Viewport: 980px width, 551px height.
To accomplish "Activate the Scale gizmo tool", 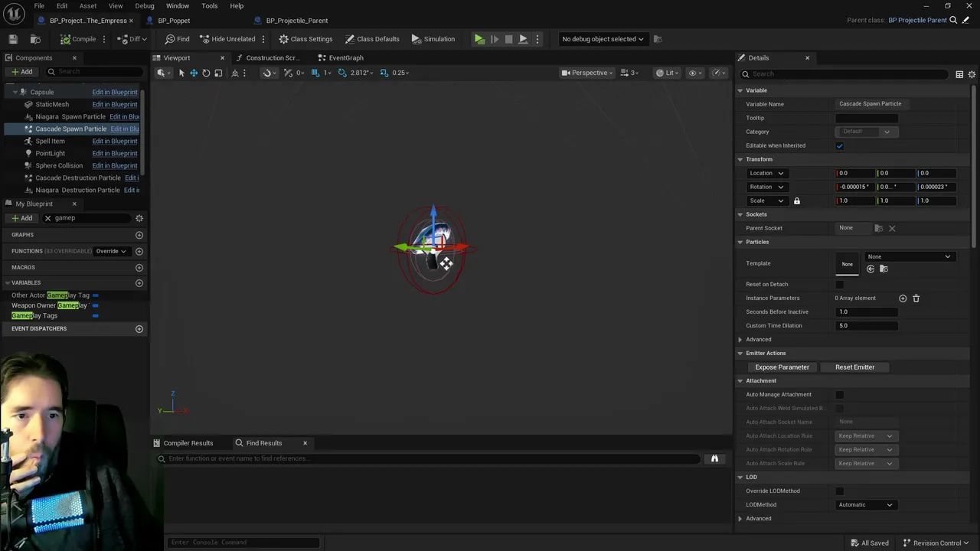I will click(218, 73).
